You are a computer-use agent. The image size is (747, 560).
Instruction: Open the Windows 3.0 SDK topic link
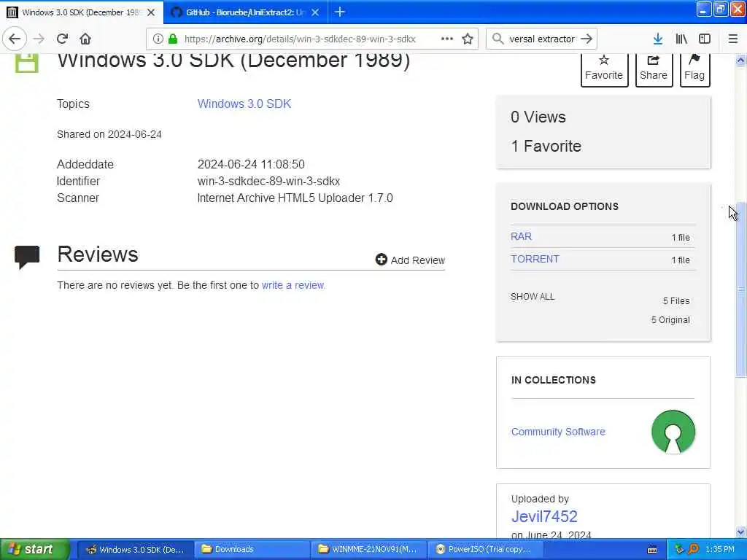pos(244,104)
